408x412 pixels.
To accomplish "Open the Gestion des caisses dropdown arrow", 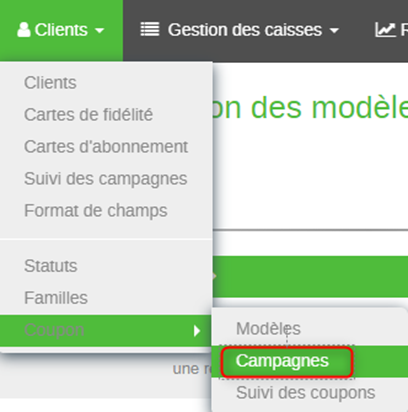I will tap(334, 31).
